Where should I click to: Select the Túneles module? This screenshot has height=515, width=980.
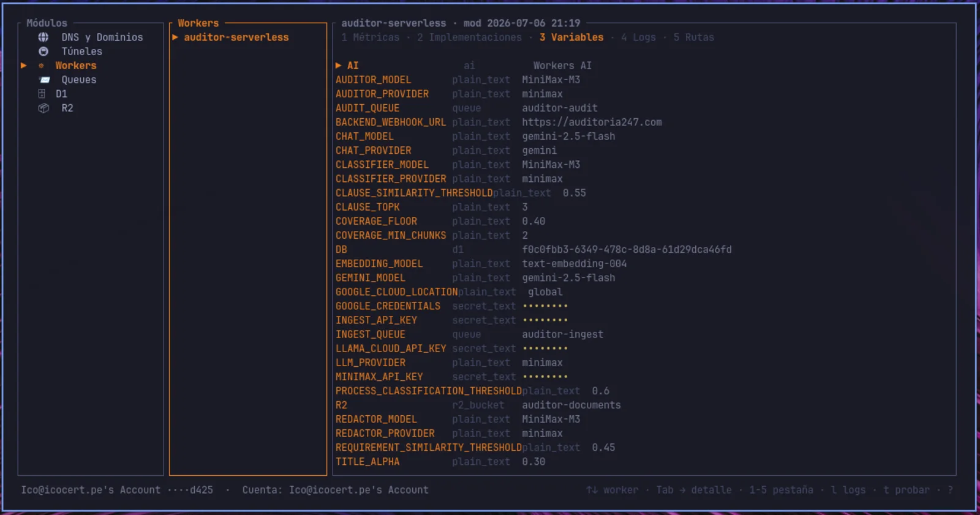point(82,51)
